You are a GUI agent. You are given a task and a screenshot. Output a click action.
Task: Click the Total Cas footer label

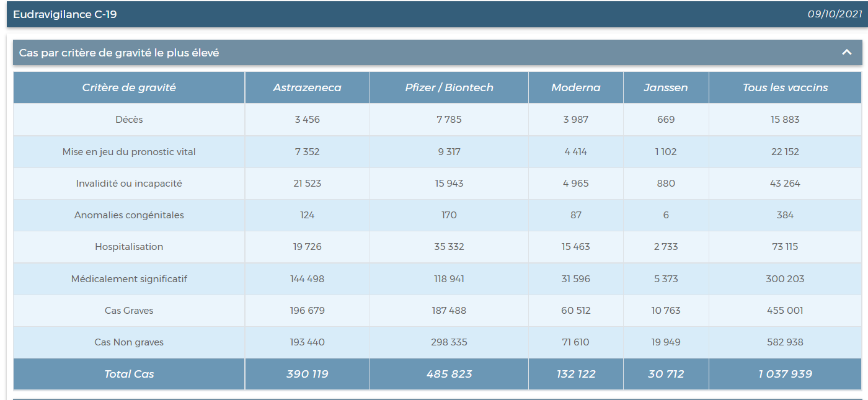[129, 374]
